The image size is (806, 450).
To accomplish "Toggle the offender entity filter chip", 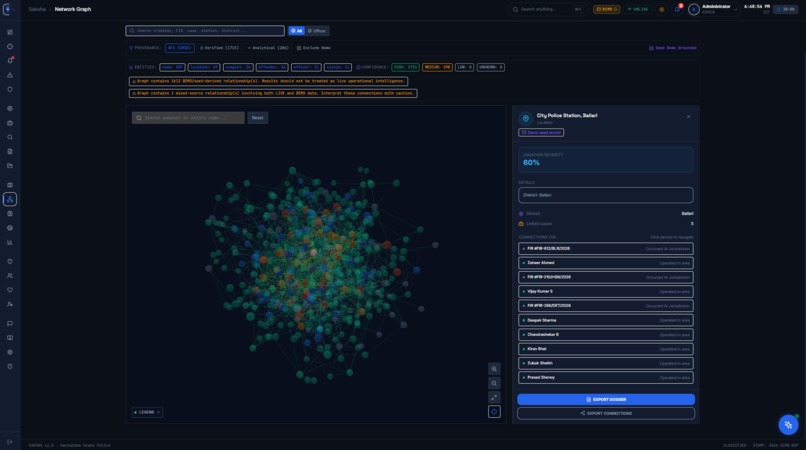I will [272, 67].
